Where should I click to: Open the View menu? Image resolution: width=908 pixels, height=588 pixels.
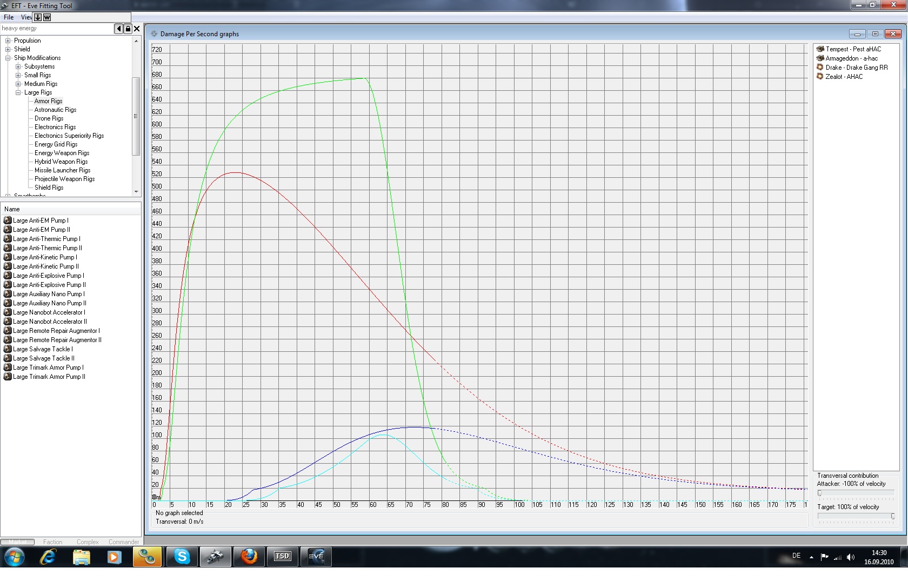[26, 17]
